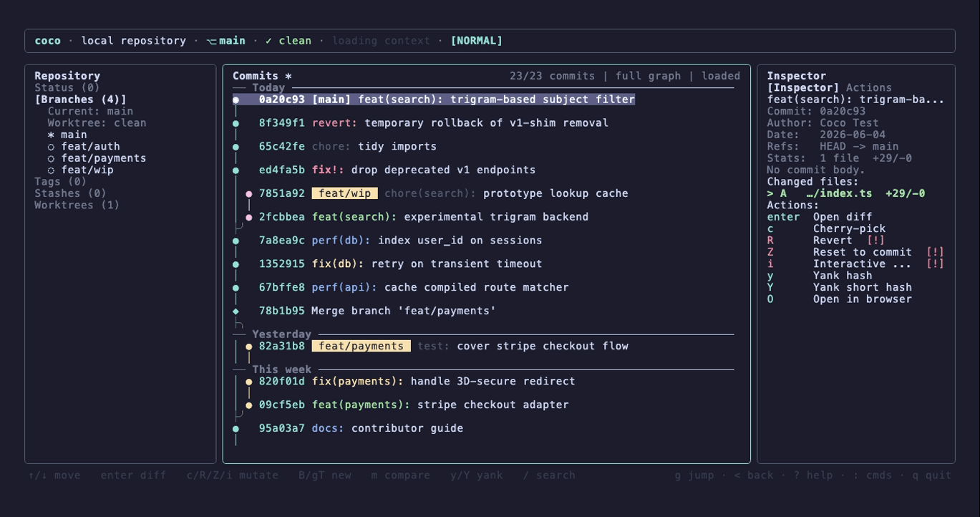Click the graph node for 65c42fe
The height and width of the screenshot is (517, 980).
click(236, 148)
